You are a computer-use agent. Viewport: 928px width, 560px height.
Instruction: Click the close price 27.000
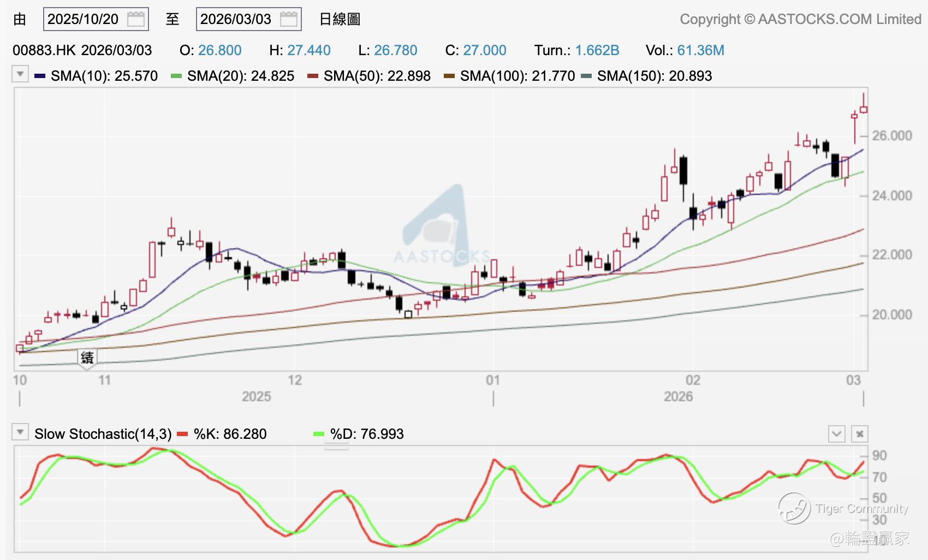(x=485, y=50)
